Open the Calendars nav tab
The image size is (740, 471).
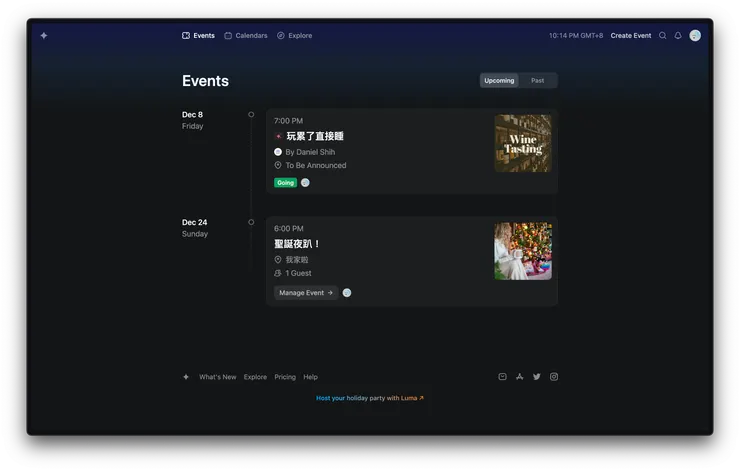click(246, 35)
